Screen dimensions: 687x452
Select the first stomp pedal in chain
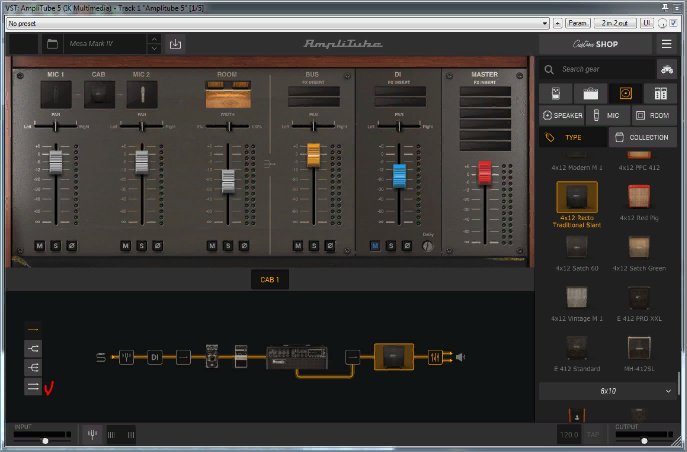tap(212, 356)
